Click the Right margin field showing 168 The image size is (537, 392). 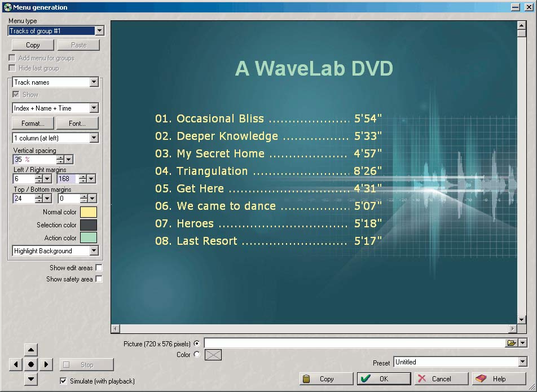(68, 179)
